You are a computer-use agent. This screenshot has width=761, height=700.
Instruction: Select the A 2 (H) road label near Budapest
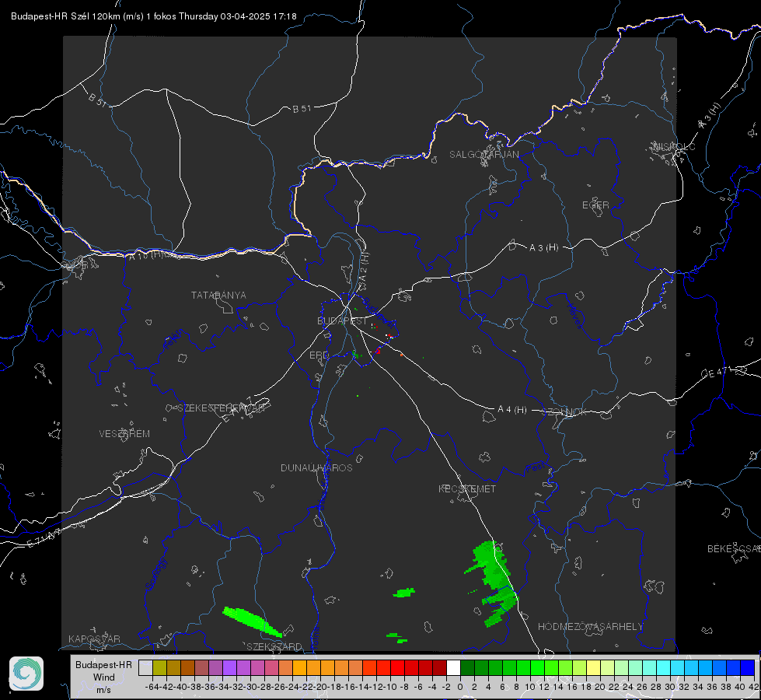tap(363, 267)
